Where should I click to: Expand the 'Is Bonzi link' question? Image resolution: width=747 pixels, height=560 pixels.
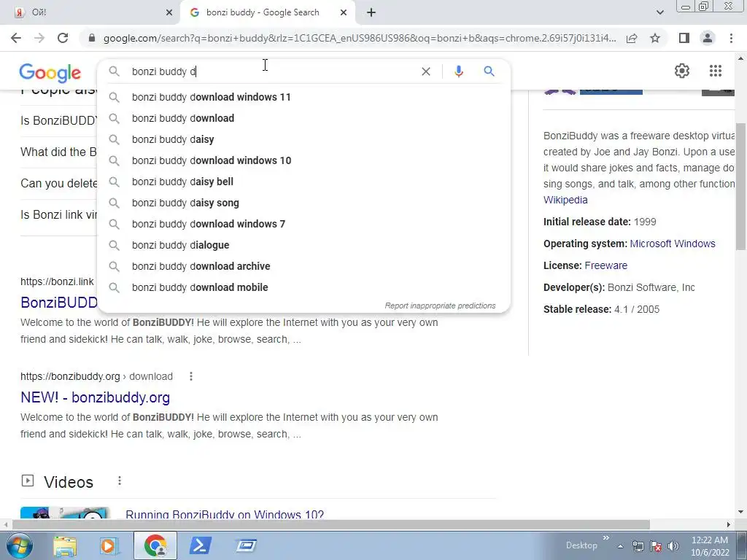coord(58,215)
